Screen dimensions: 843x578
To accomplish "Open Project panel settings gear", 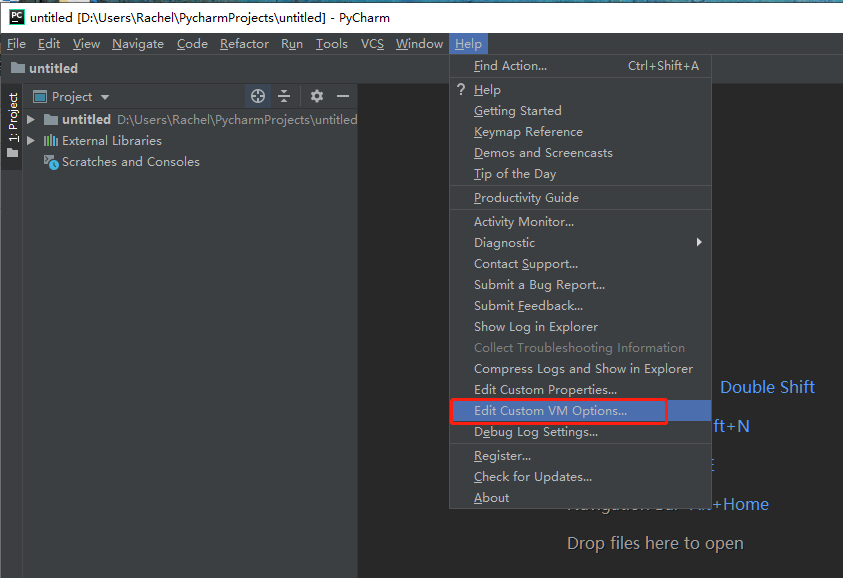I will [x=317, y=96].
